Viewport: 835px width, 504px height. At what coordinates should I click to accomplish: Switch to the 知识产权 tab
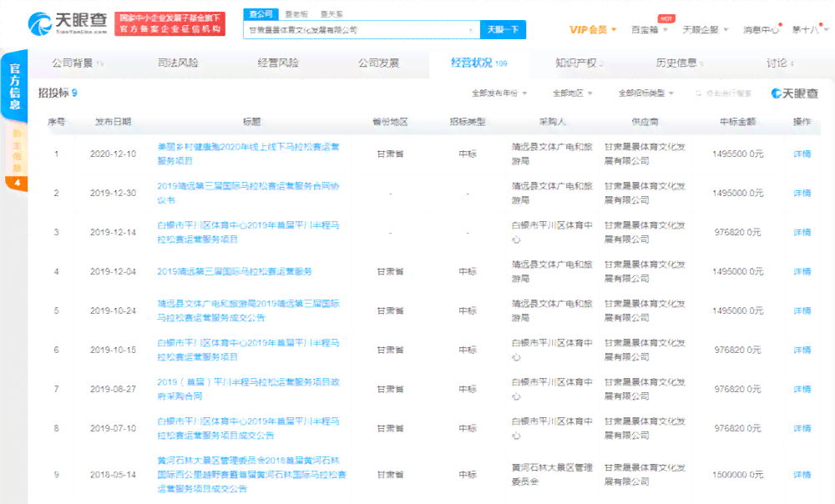tap(579, 63)
